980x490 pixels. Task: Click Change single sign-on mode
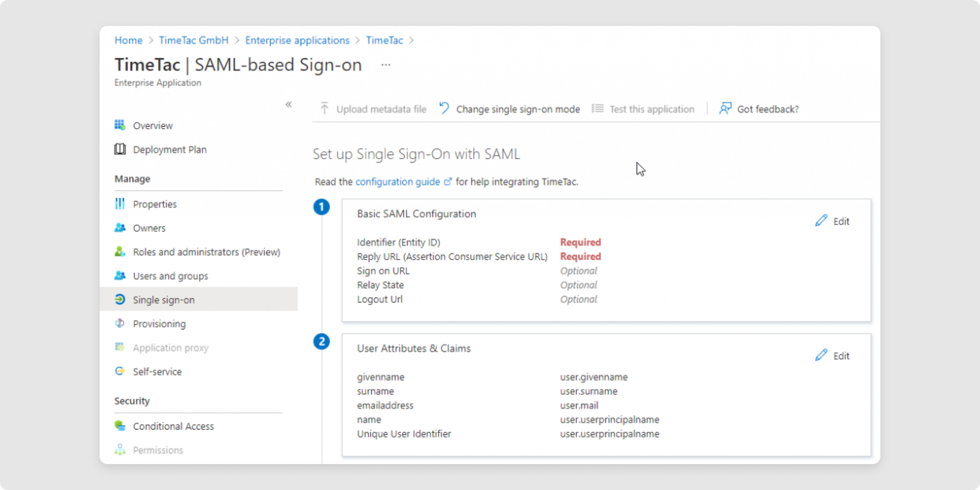[x=517, y=109]
